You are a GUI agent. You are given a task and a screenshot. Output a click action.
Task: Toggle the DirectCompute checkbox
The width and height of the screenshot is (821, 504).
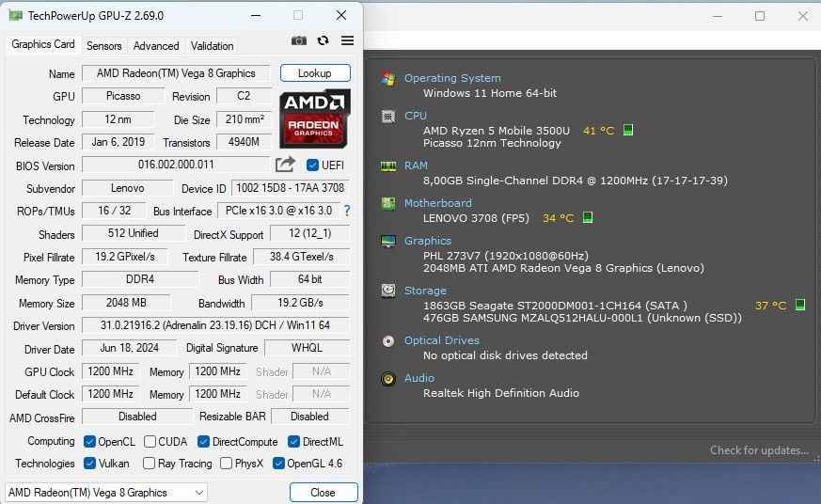pyautogui.click(x=204, y=442)
